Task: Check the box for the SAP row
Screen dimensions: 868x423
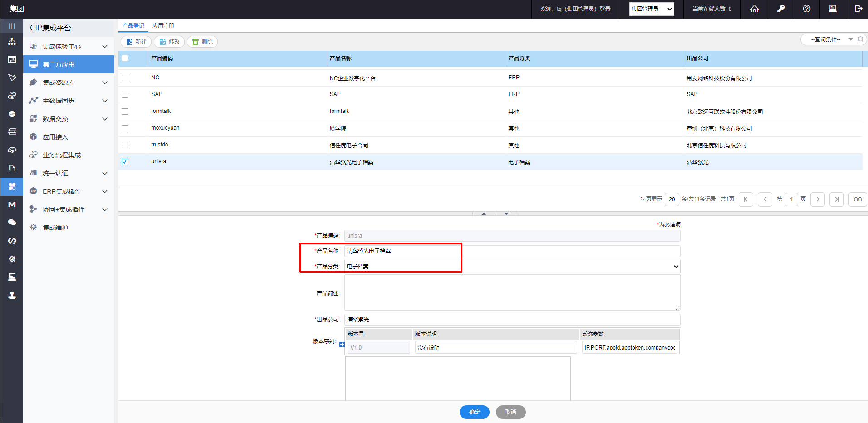Action: pyautogui.click(x=125, y=95)
